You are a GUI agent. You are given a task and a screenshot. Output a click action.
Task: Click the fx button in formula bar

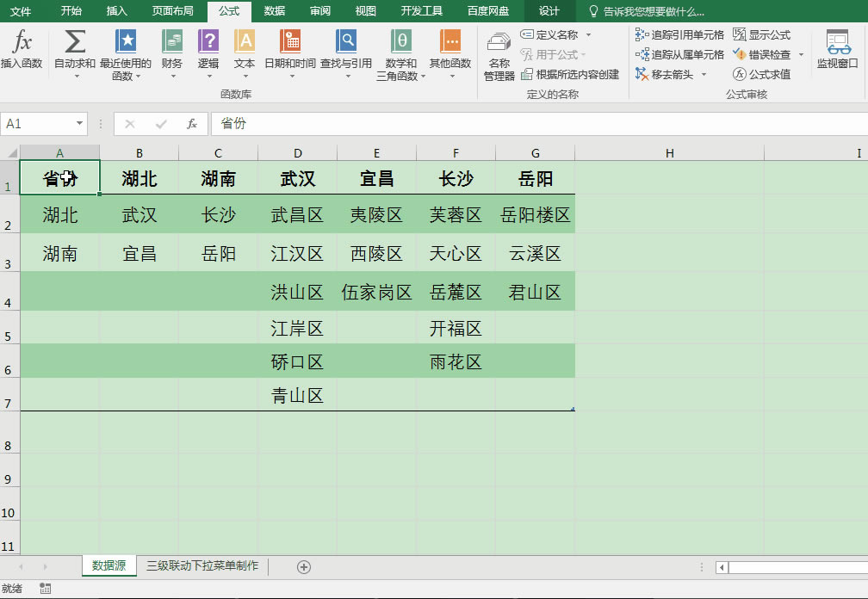191,124
